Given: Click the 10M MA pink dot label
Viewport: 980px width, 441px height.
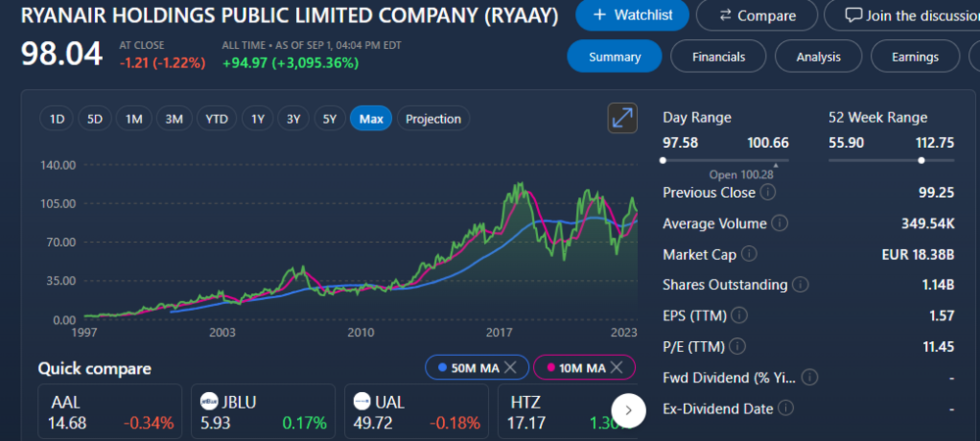Looking at the screenshot, I should (x=575, y=367).
